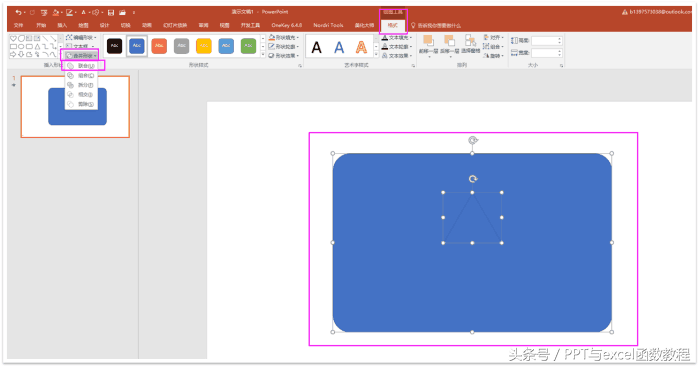Click the lightbulb Tell Me search box

(436, 25)
